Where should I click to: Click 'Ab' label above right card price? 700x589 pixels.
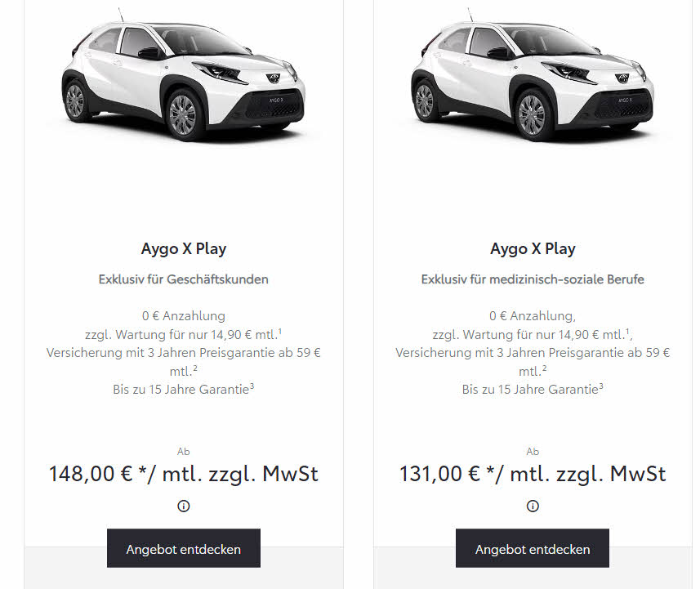[533, 452]
